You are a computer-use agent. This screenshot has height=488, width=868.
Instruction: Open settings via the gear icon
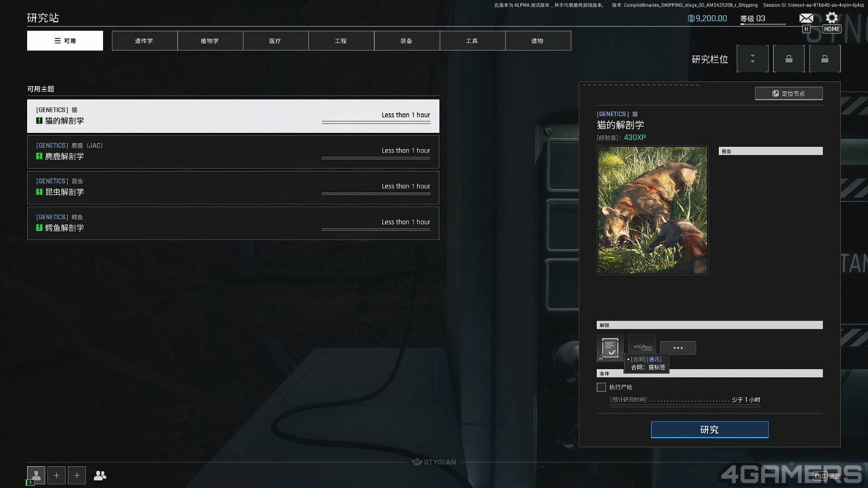pyautogui.click(x=832, y=18)
